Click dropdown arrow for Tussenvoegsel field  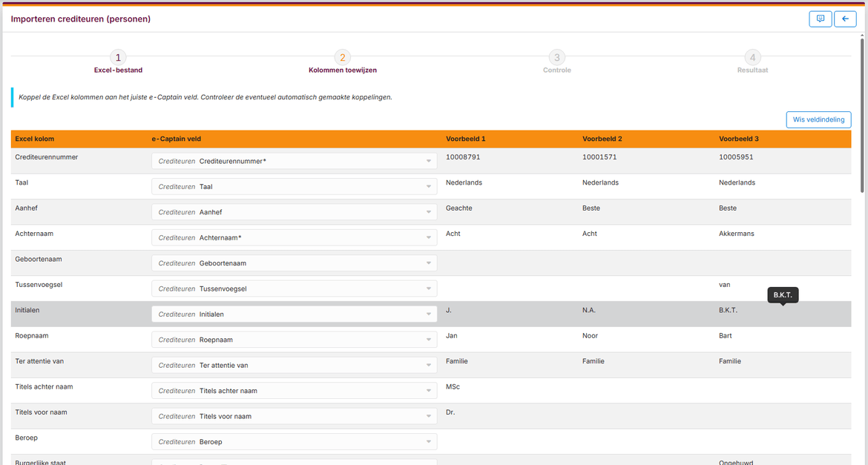pos(428,289)
